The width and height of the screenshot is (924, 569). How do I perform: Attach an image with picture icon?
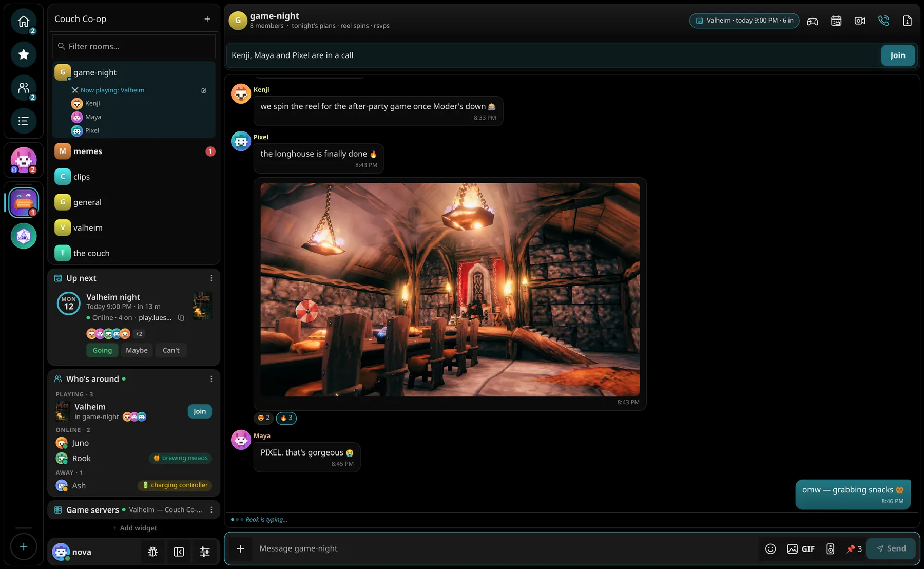(792, 549)
